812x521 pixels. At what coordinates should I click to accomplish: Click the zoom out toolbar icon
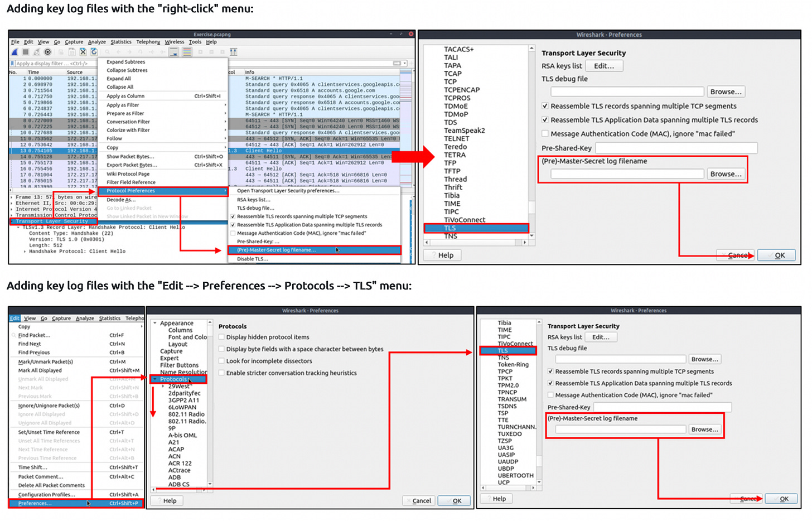coord(211,52)
